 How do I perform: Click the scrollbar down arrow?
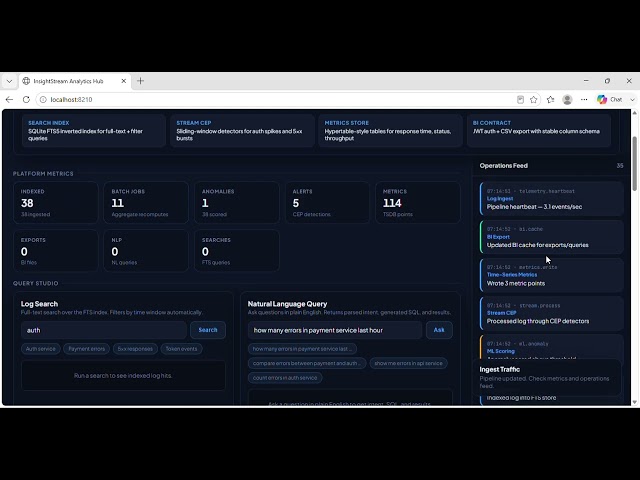635,402
